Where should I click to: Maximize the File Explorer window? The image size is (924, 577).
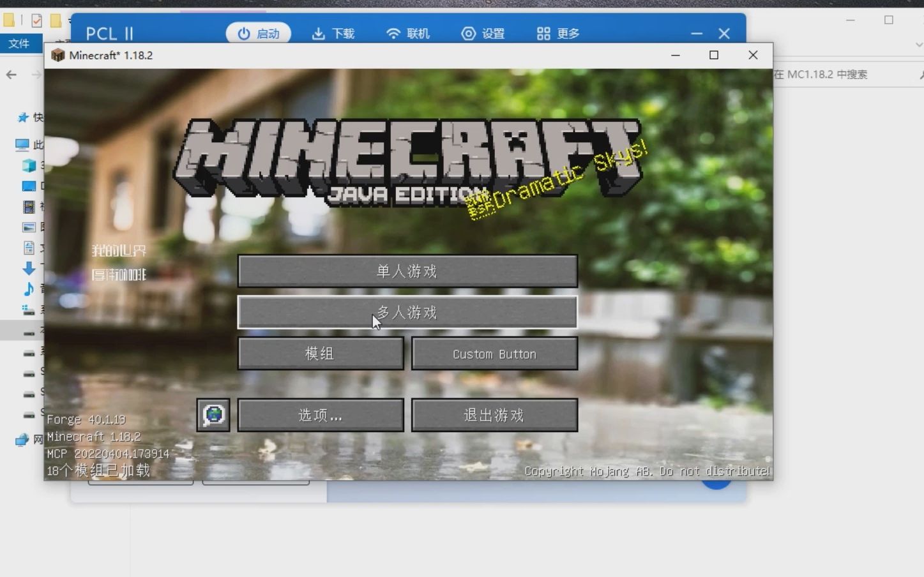tap(888, 20)
